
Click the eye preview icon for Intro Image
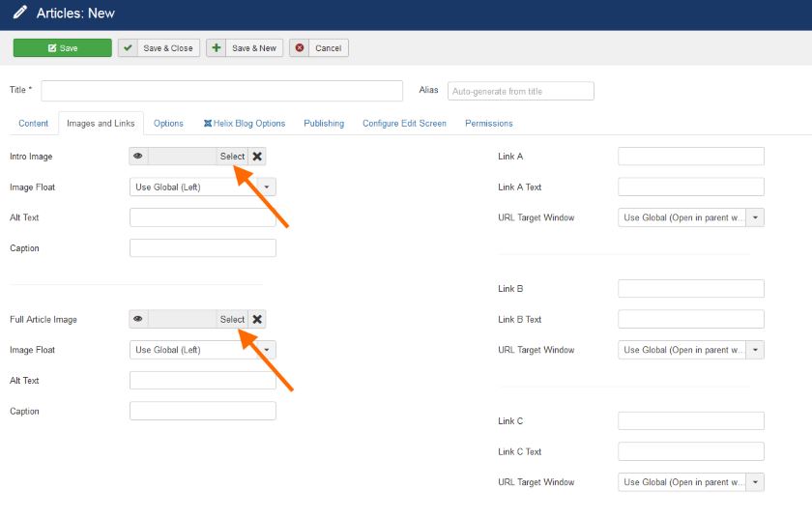click(x=138, y=157)
